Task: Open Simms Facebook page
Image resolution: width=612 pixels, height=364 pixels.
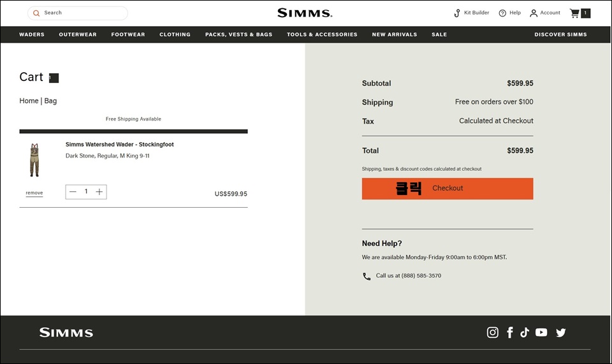Action: click(x=510, y=332)
